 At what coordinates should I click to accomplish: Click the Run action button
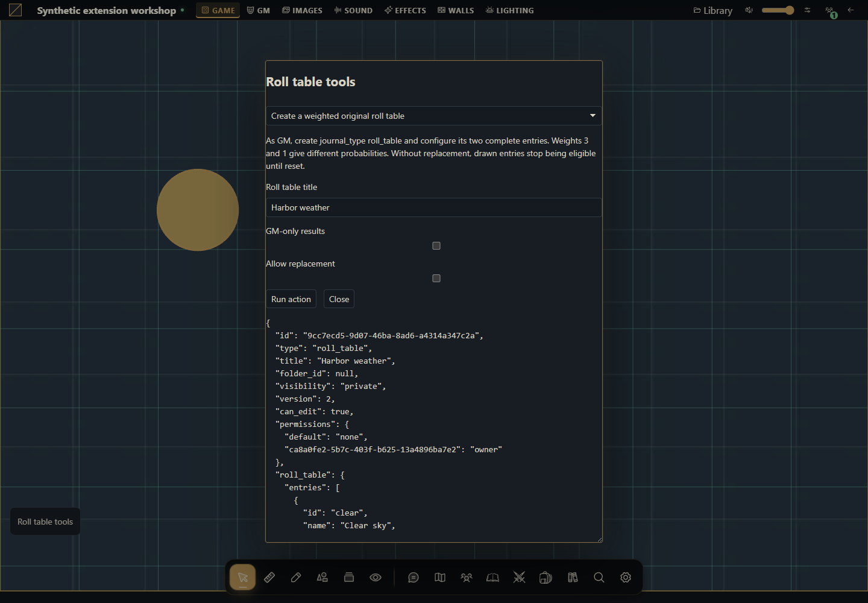click(x=291, y=299)
